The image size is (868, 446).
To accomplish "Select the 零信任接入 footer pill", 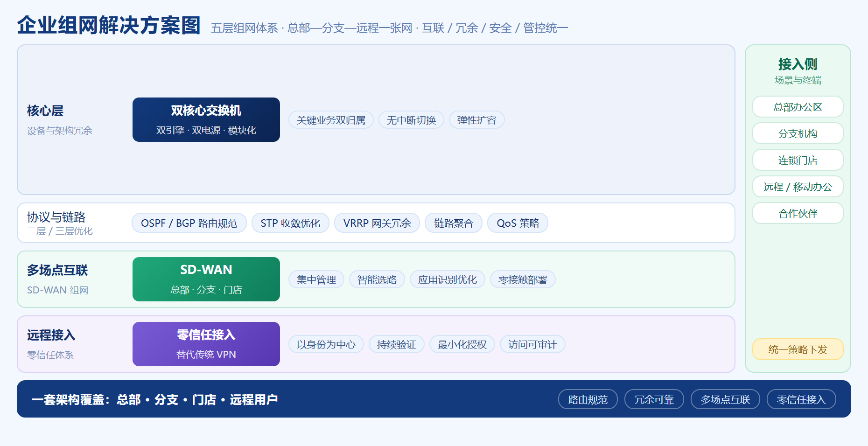I will pyautogui.click(x=801, y=399).
